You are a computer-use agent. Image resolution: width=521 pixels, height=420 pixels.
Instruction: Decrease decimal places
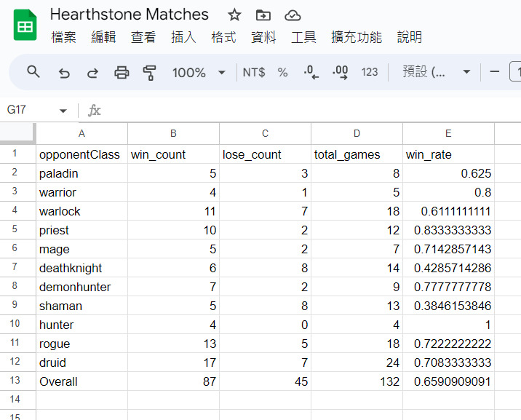click(x=311, y=72)
